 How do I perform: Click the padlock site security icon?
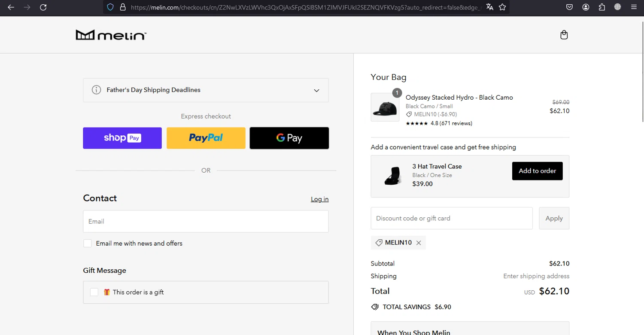[x=122, y=7]
